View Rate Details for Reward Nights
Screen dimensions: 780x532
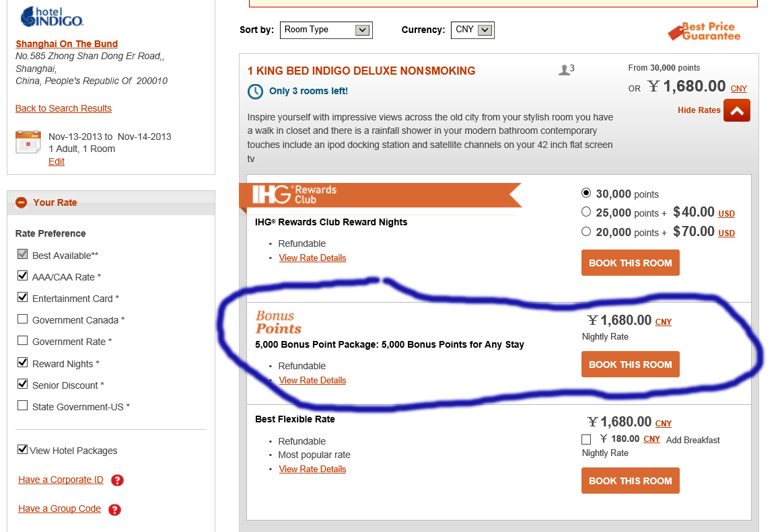pyautogui.click(x=312, y=258)
